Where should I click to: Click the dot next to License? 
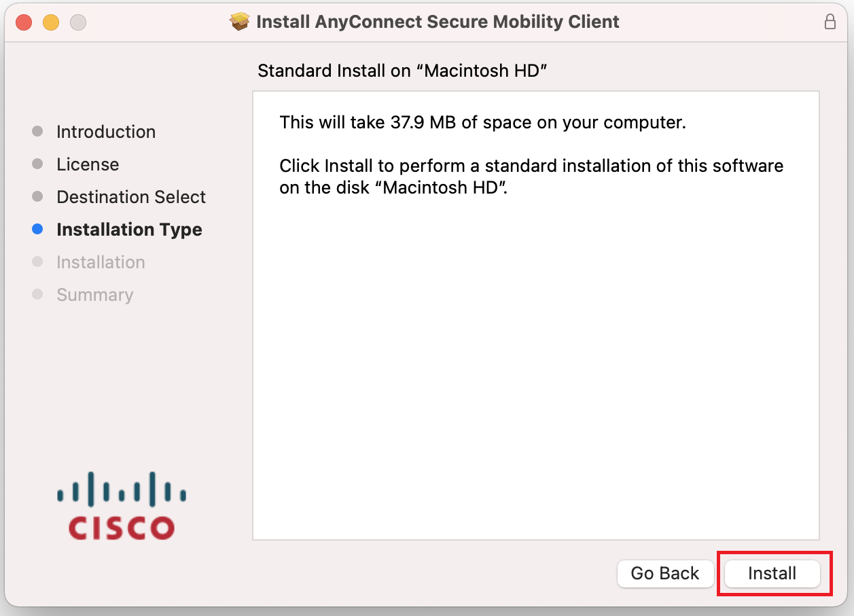(x=37, y=164)
